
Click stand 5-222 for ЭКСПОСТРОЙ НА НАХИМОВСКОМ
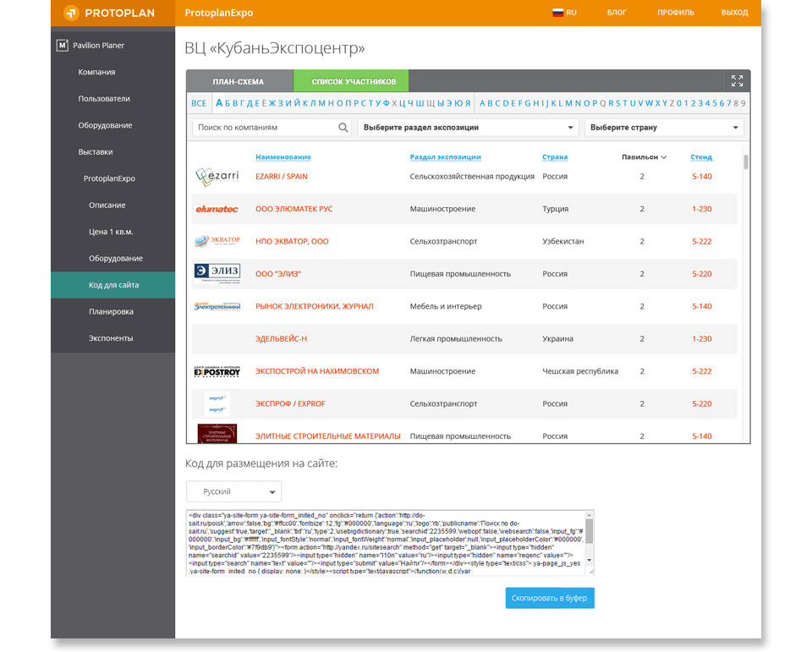pos(702,371)
